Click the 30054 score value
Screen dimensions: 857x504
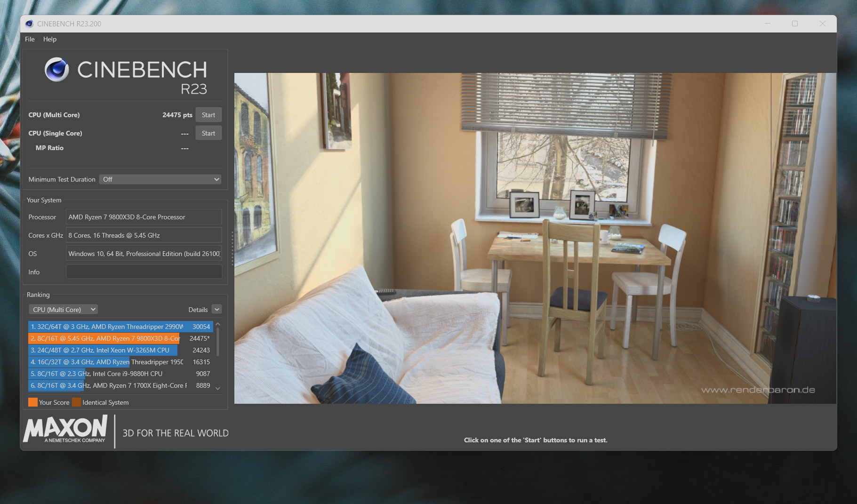point(201,327)
